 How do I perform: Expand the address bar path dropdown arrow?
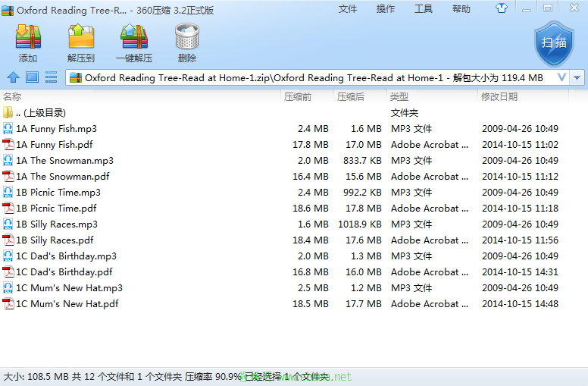click(577, 77)
